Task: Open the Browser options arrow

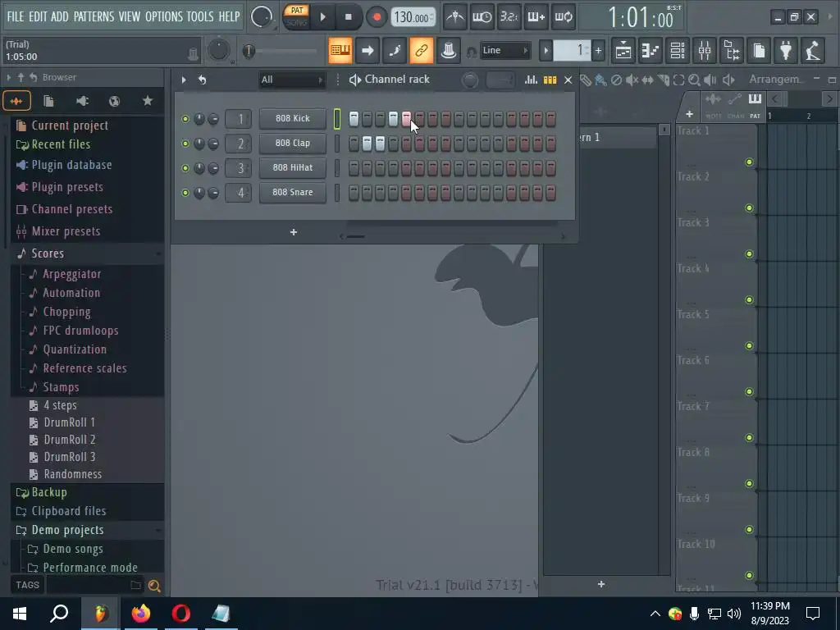Action: (x=8, y=78)
